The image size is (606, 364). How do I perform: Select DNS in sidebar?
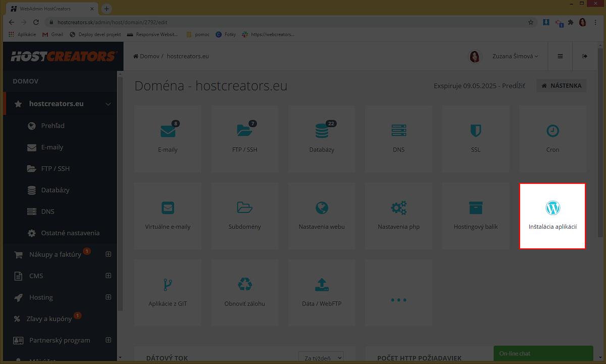(47, 212)
